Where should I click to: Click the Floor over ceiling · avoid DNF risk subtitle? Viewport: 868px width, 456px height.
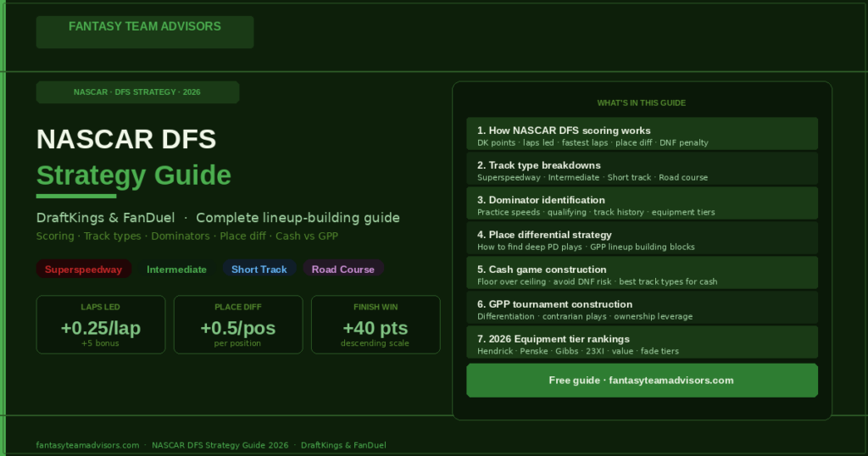598,281
